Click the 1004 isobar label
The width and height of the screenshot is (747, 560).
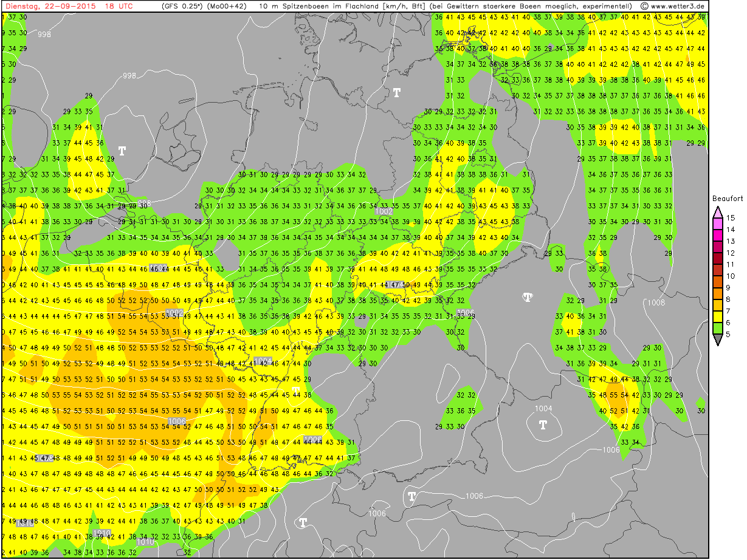coord(543,408)
